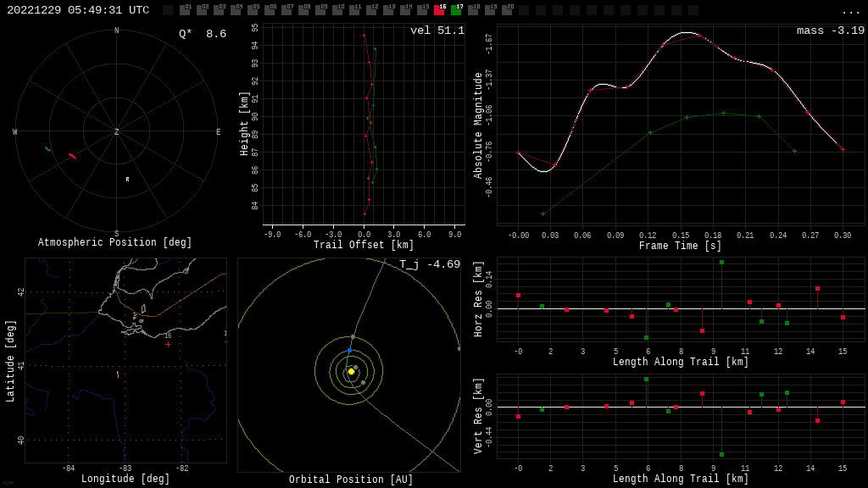Select camera indicator box 06
This screenshot has height=488, width=868.
click(x=270, y=10)
